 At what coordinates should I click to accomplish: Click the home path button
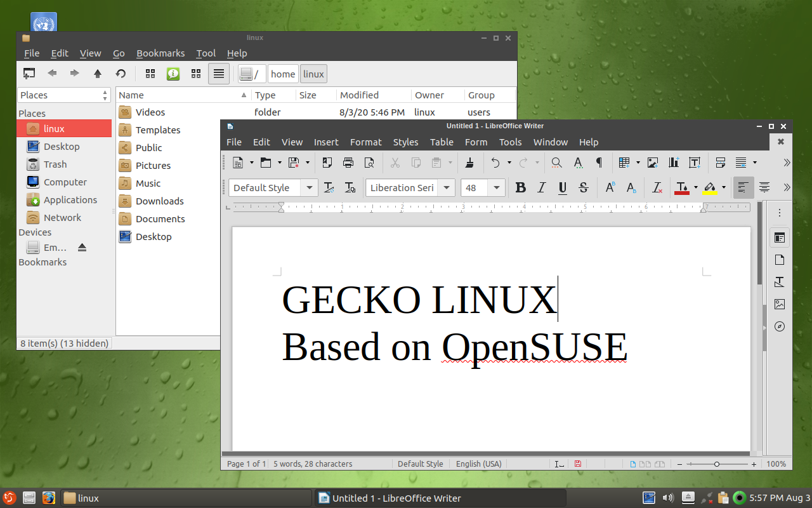283,74
